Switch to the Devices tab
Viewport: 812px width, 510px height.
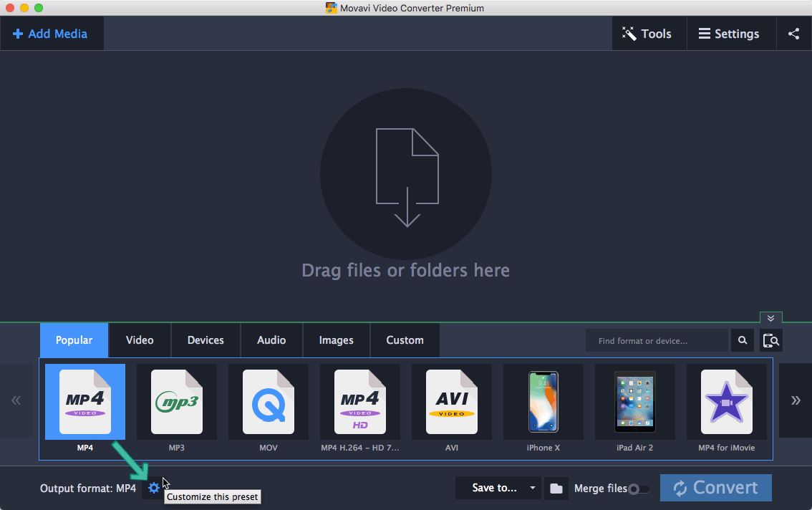coord(206,340)
